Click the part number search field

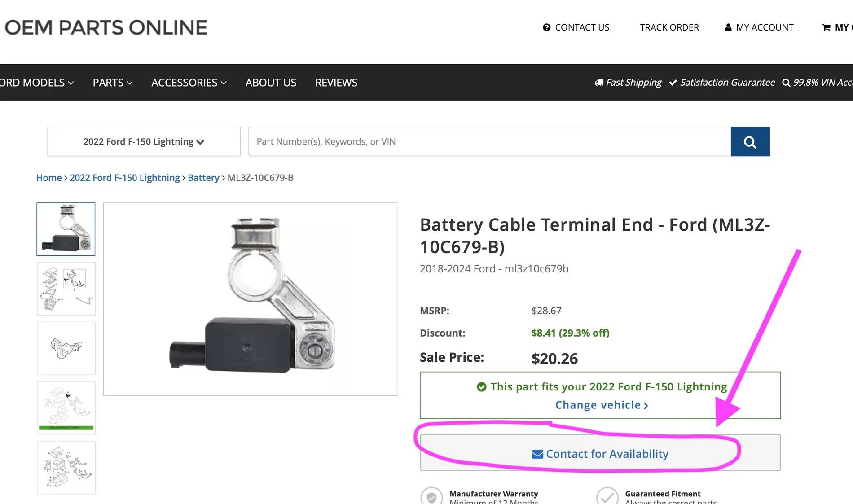(489, 141)
